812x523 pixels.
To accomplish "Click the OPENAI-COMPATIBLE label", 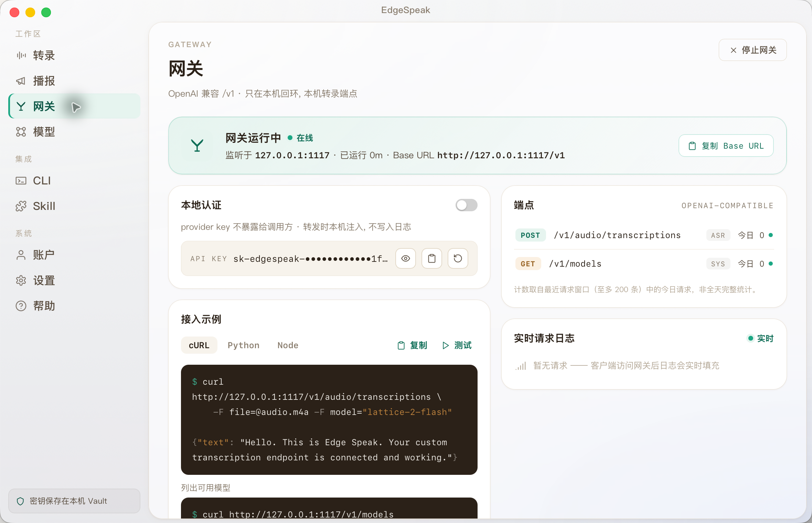I will pos(727,206).
